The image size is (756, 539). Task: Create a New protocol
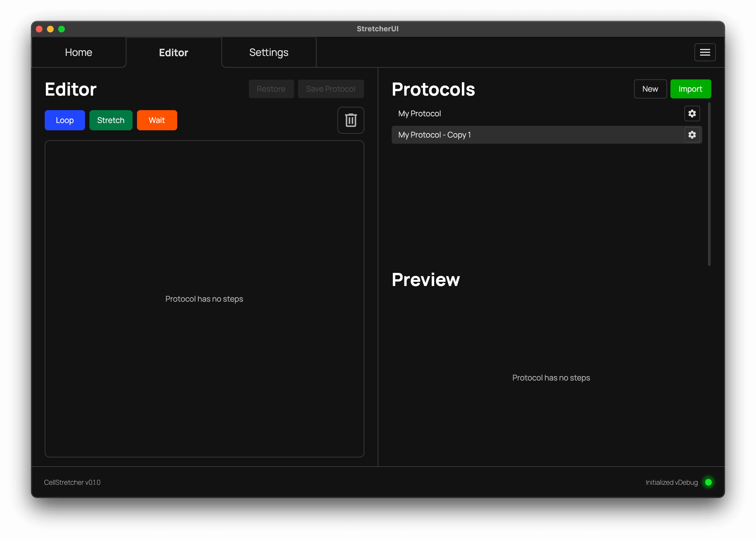[650, 89]
